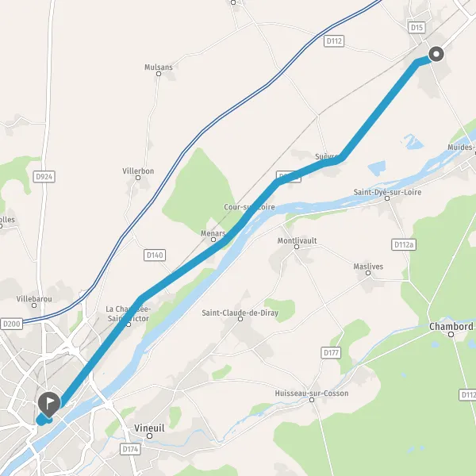476x476 pixels.
Task: Click the D200 road shield
Action: (12, 324)
